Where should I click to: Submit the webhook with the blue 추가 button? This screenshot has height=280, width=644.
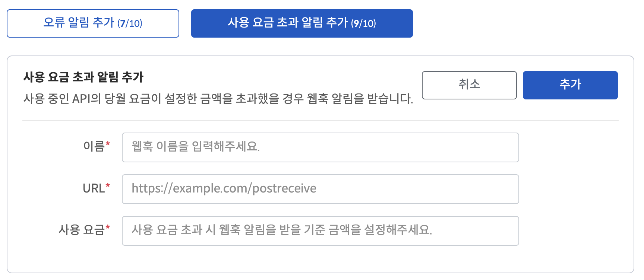tap(570, 85)
